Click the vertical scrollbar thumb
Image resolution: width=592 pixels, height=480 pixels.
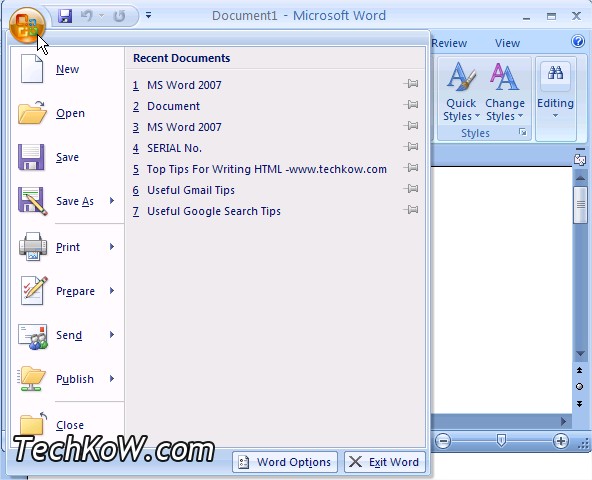(x=580, y=205)
